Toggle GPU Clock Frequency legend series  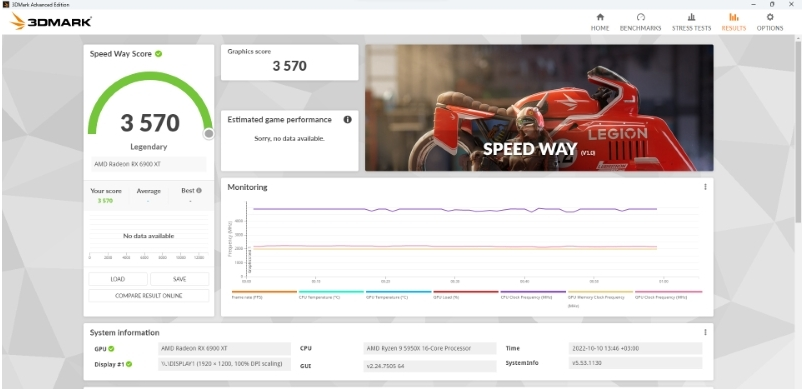(x=668, y=295)
